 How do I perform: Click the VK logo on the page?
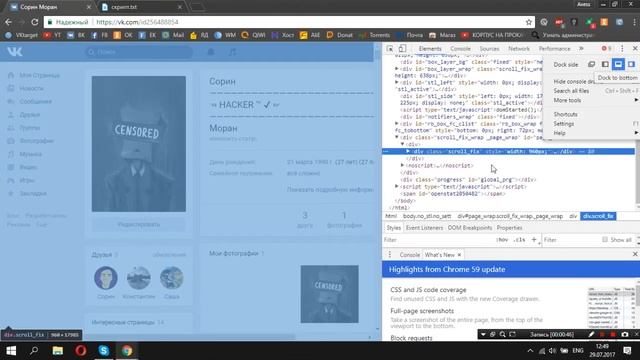[15, 52]
